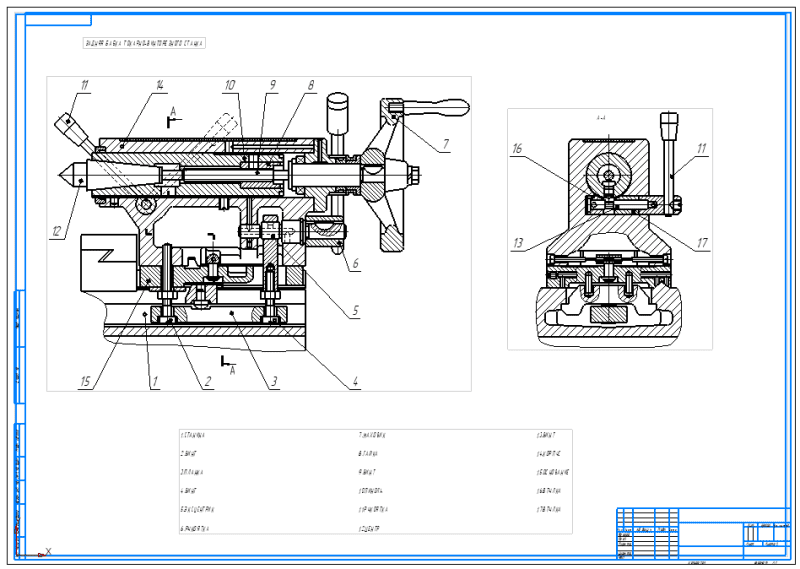Screen dimensions: 800x569
Task: Select the title block table at sheet corner
Action: (x=704, y=533)
